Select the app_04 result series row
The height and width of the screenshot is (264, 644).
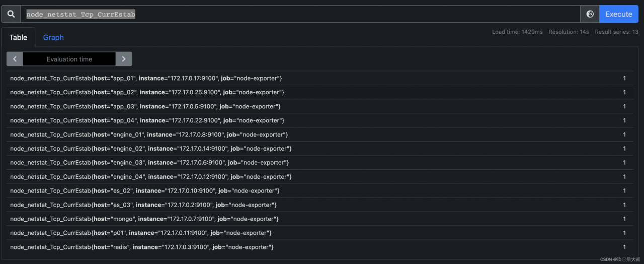[x=319, y=120]
